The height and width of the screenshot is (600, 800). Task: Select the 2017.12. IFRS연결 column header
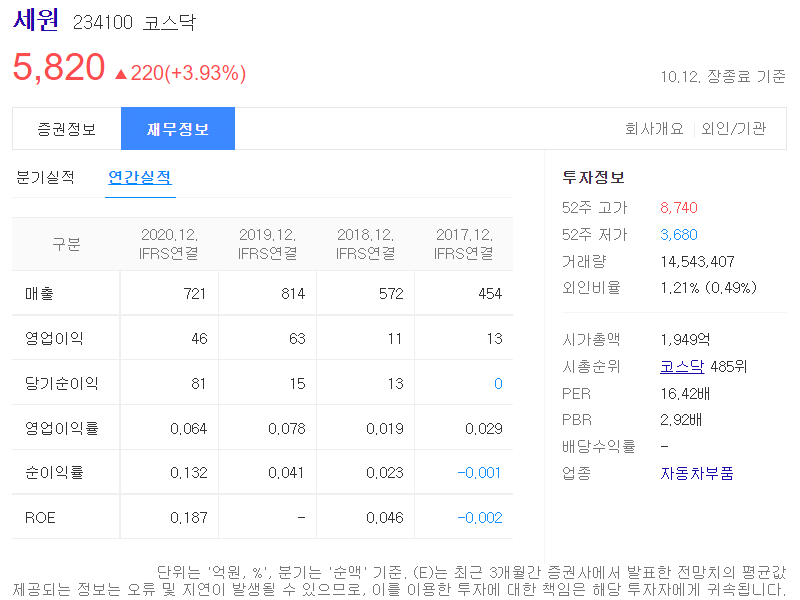(x=464, y=244)
